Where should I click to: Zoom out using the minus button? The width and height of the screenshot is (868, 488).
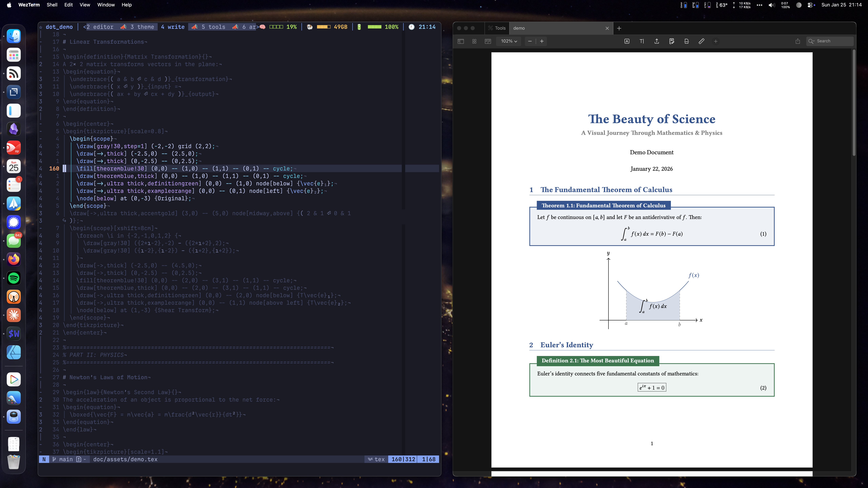pos(530,41)
